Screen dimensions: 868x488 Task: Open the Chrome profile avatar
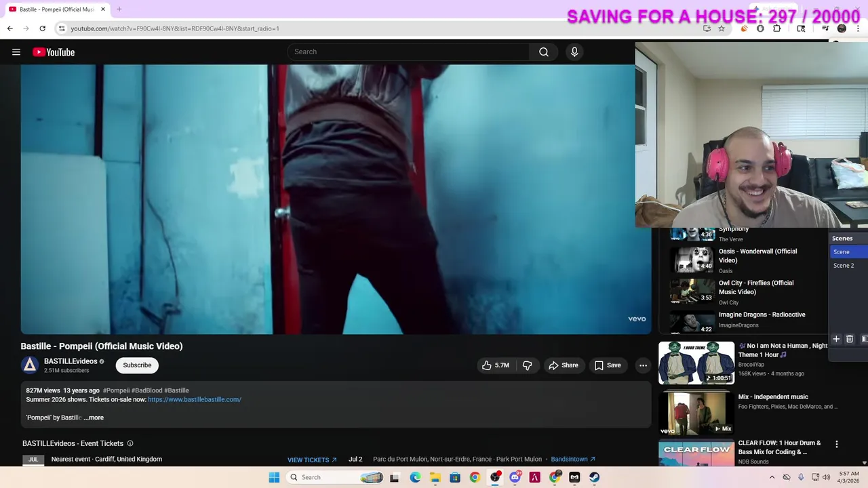click(842, 28)
